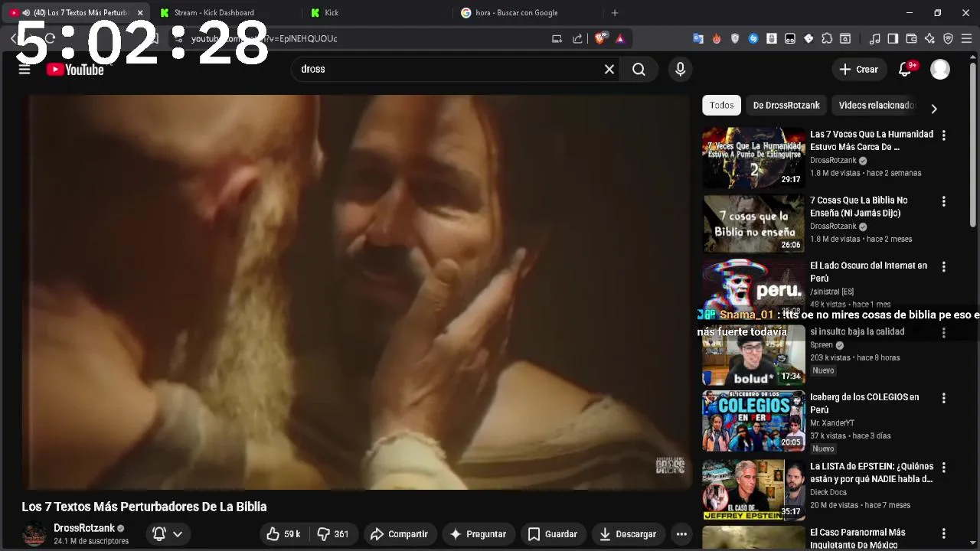Screen dimensions: 980x551
Task: Like the video with thumbs up
Action: point(283,534)
